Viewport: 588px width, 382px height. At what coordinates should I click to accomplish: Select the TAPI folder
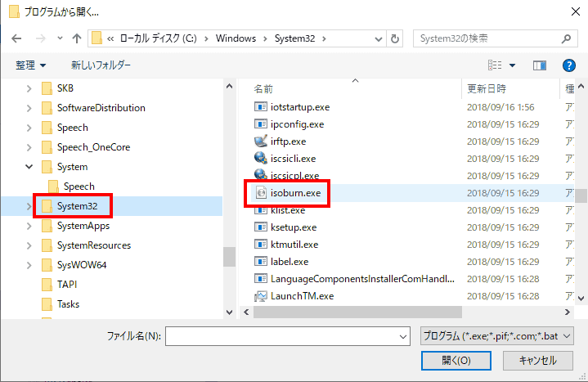pyautogui.click(x=59, y=285)
